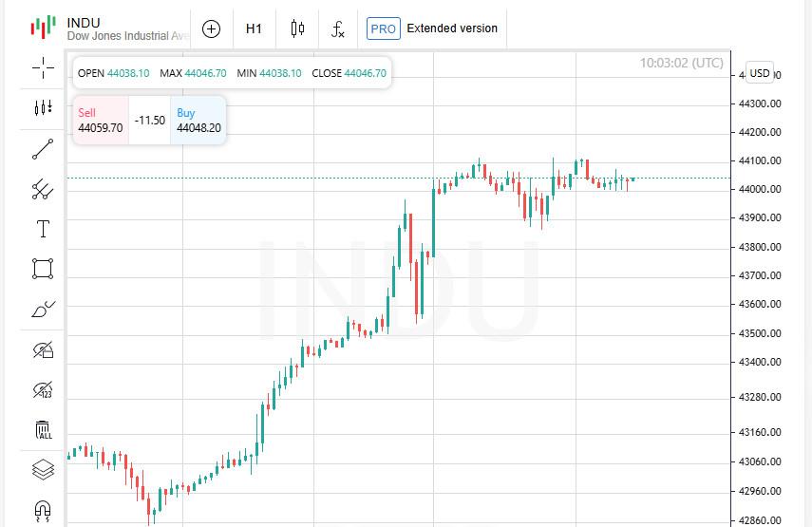Screen dimensions: 812x527
Task: Toggle magnet snap mode
Action: click(x=43, y=511)
